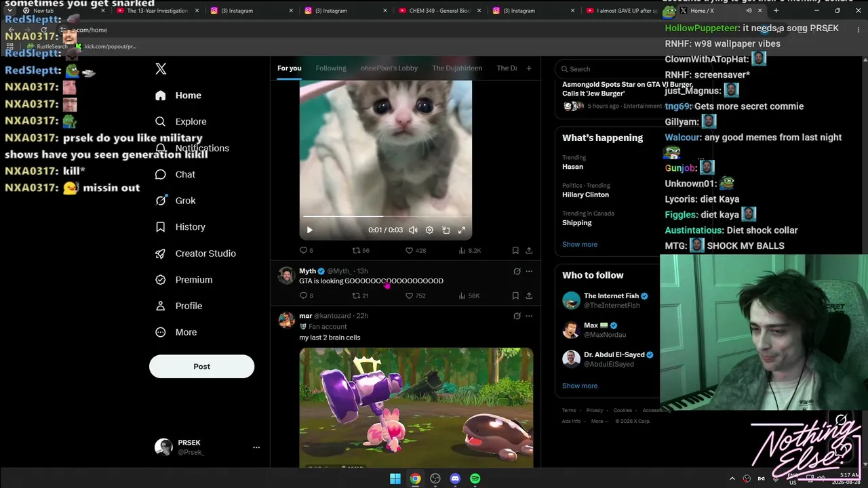The image size is (868, 488).
Task: Open Myth's profile avatar
Action: 286,276
